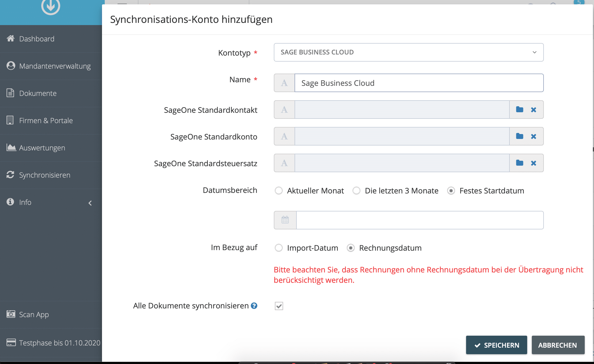The image size is (594, 364).
Task: Browse folder for SageOne Standardkonto
Action: [520, 136]
